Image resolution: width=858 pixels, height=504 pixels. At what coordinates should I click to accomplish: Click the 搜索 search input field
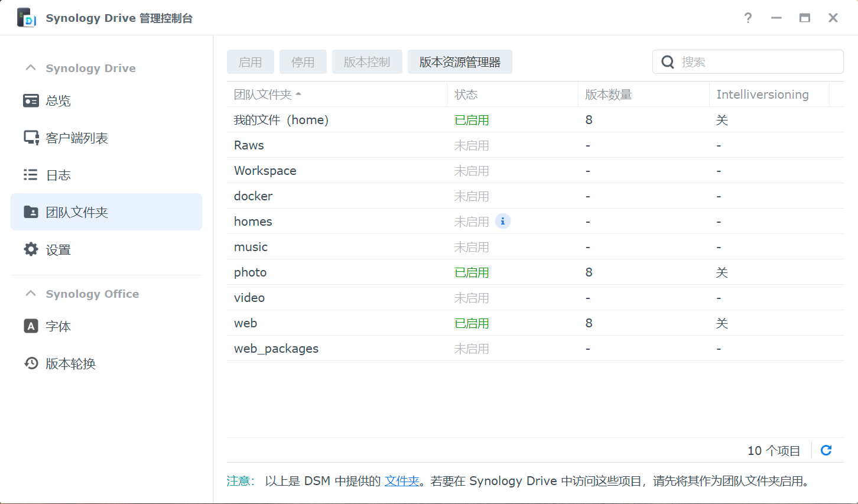click(756, 62)
